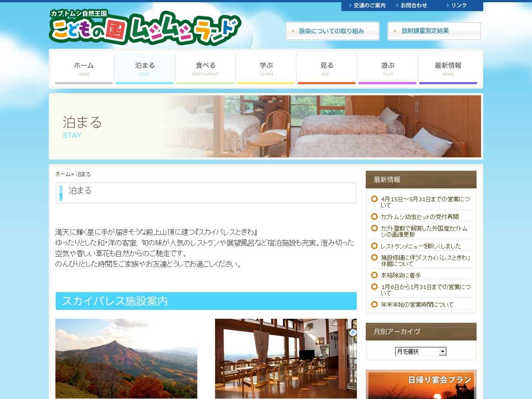Open news: 1月6日から1月31日までの営業について
Viewport: 532px width, 399px height.
425,290
